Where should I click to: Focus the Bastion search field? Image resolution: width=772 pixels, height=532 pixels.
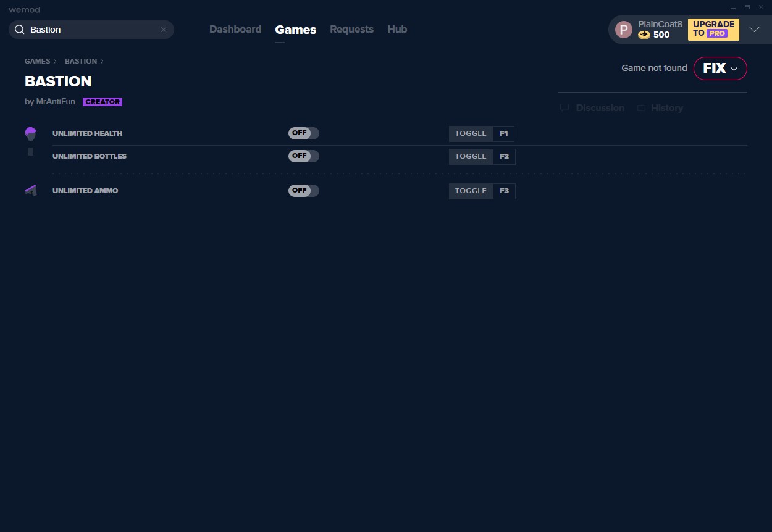click(91, 30)
